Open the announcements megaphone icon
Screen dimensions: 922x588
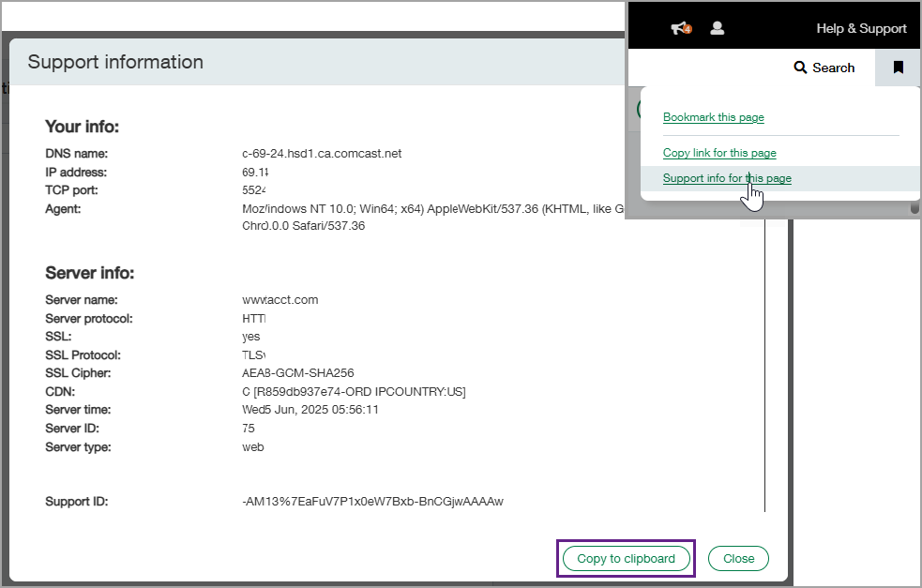point(678,28)
